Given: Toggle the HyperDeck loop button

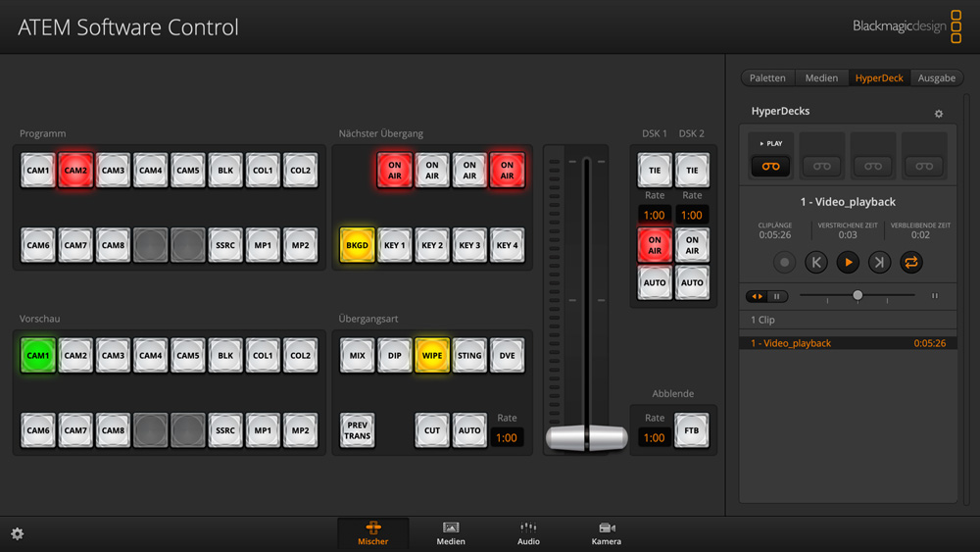Looking at the screenshot, I should pos(911,263).
